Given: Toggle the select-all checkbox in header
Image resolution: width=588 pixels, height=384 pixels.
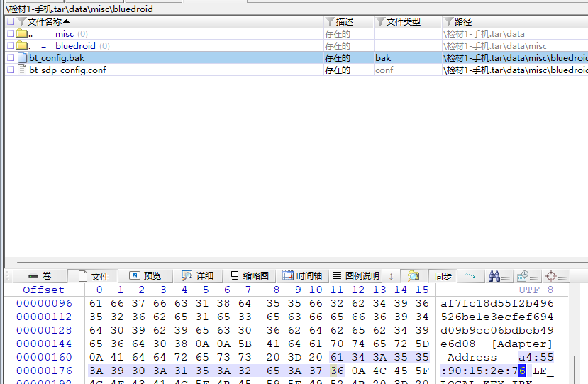Looking at the screenshot, I should (x=11, y=22).
